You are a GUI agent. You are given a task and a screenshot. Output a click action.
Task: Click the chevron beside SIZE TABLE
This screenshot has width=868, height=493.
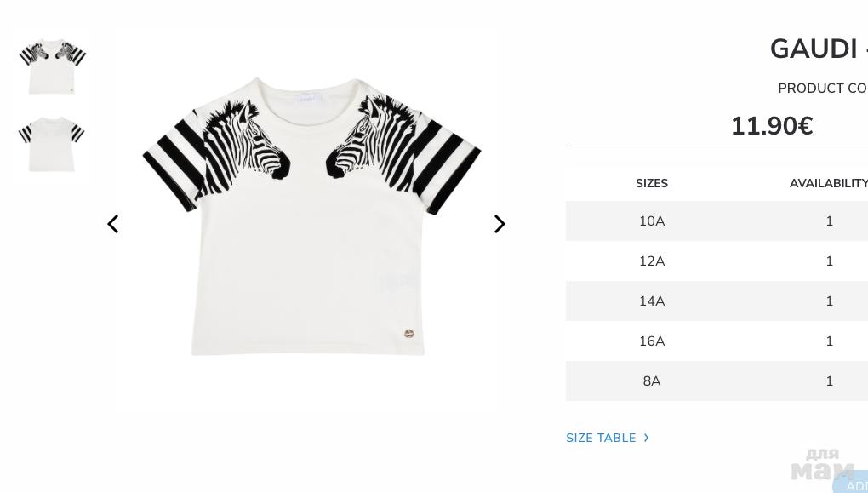pos(646,438)
